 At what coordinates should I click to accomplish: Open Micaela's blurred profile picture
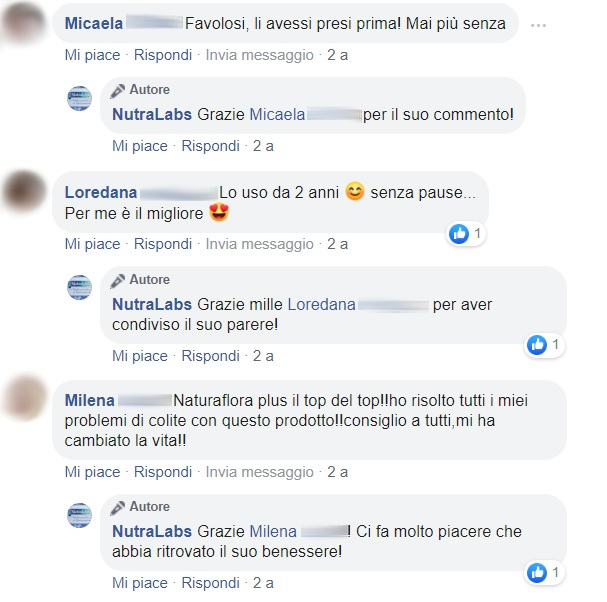[23, 22]
